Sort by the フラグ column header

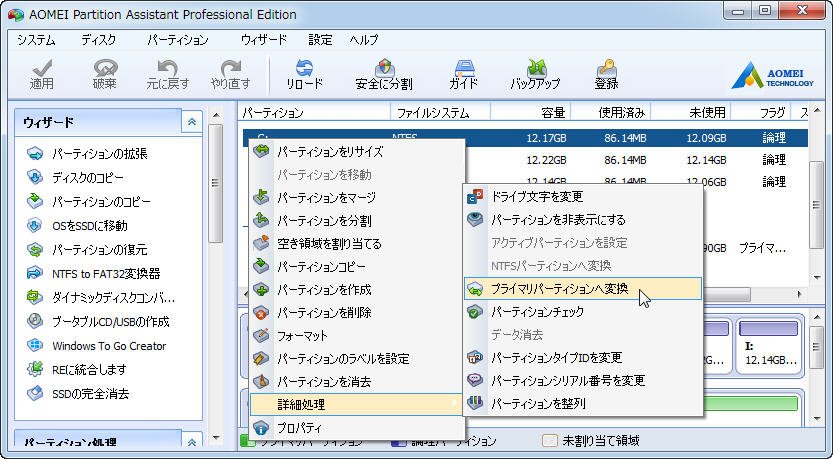[x=762, y=113]
